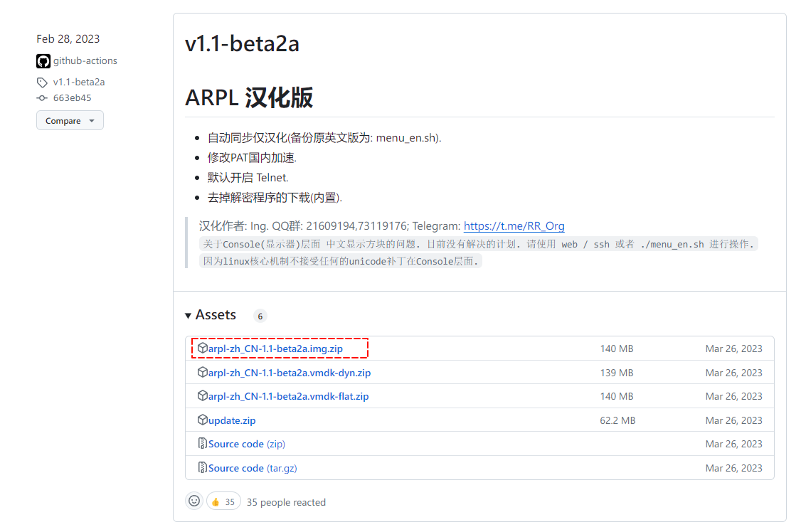Open the smiley add-reaction picker

194,501
